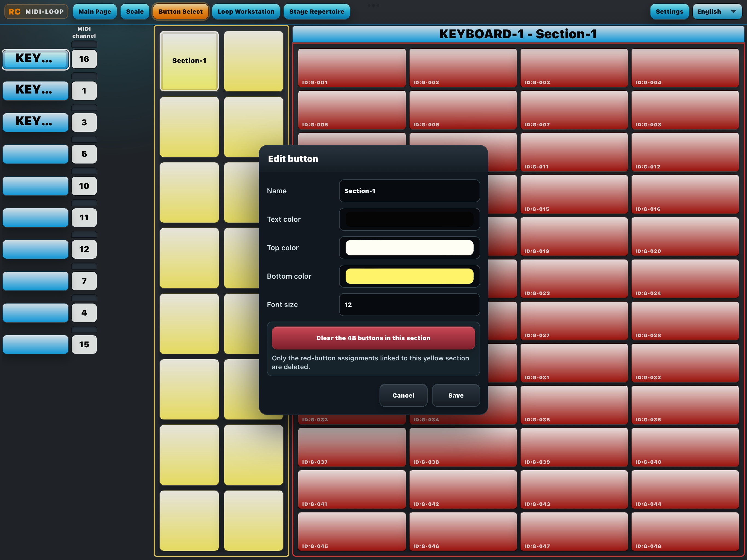This screenshot has height=560, width=747.
Task: Edit the Name field containing Section-1
Action: (x=409, y=191)
